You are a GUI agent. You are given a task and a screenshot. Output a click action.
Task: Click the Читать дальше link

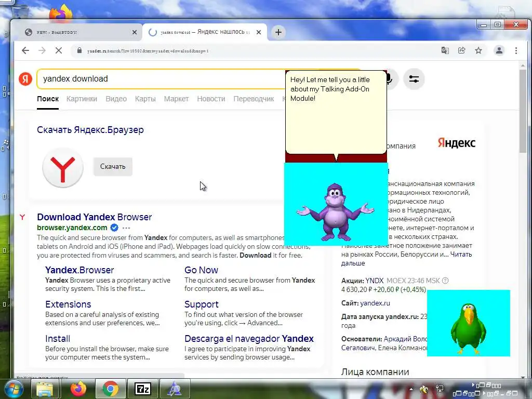(406, 259)
